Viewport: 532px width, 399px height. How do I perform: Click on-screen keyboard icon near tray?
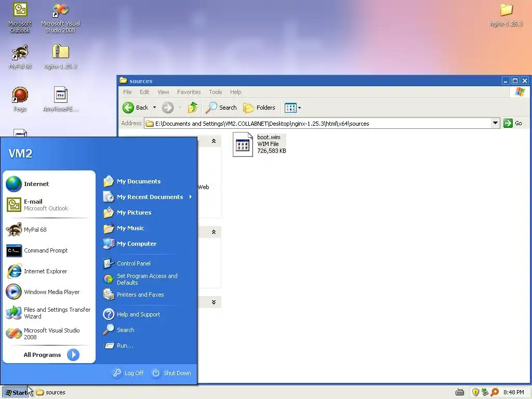point(459,392)
